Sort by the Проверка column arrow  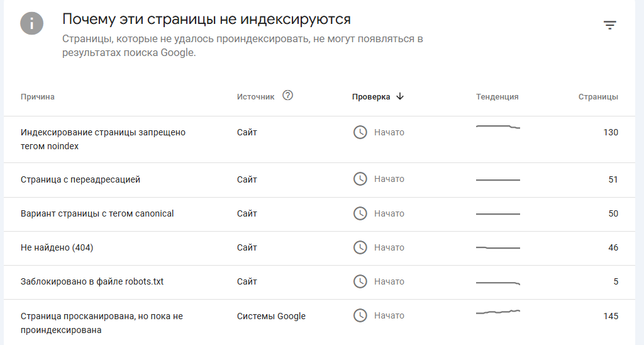coord(400,96)
